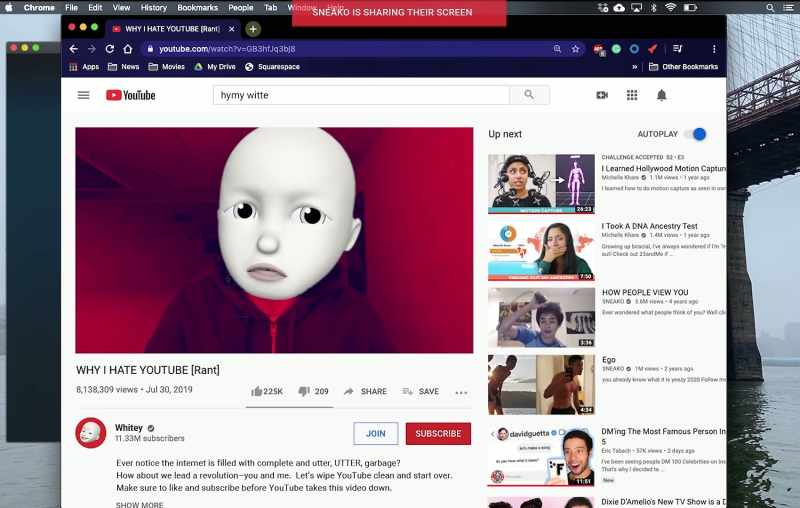
Task: Open the YouTube apps grid icon
Action: pyautogui.click(x=632, y=95)
